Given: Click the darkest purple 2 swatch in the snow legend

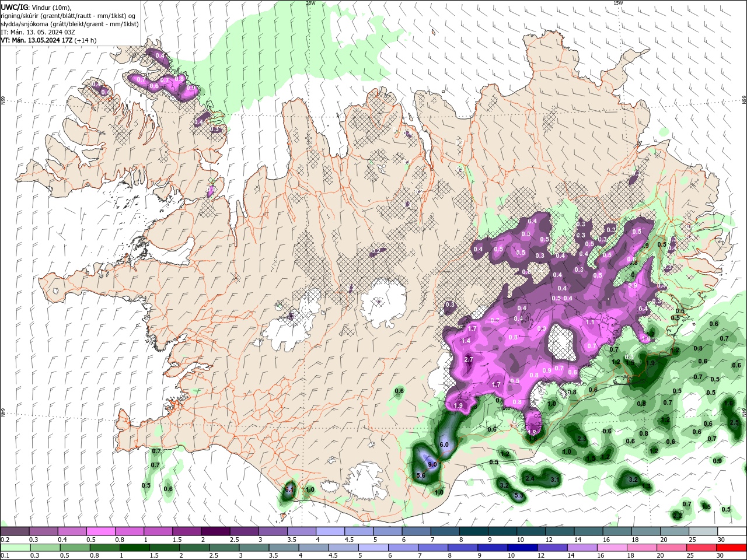Looking at the screenshot, I should tap(215, 531).
